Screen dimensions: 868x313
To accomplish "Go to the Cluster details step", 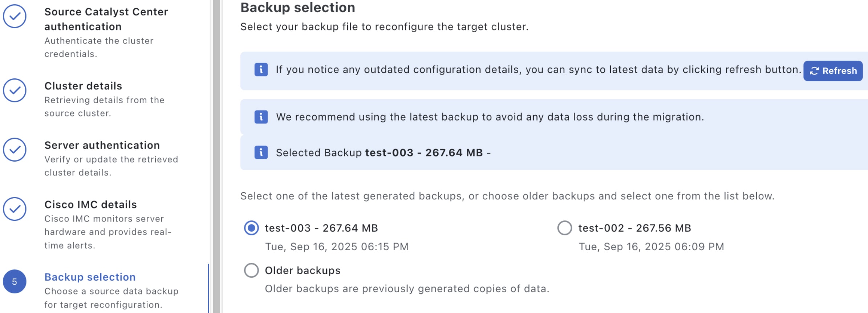I will tap(83, 86).
